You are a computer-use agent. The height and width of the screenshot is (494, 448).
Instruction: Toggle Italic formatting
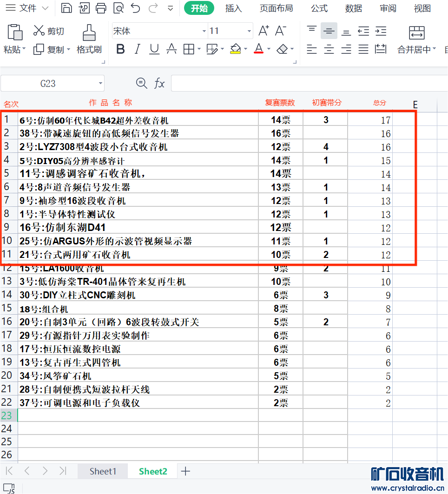tap(138, 49)
